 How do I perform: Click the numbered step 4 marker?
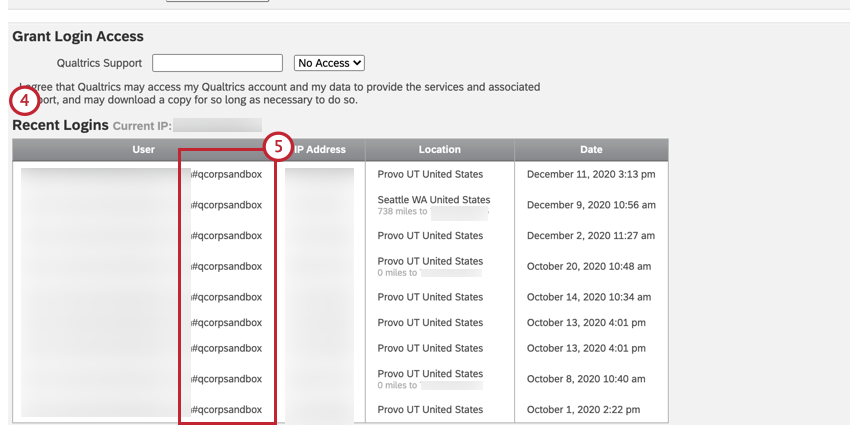point(24,101)
